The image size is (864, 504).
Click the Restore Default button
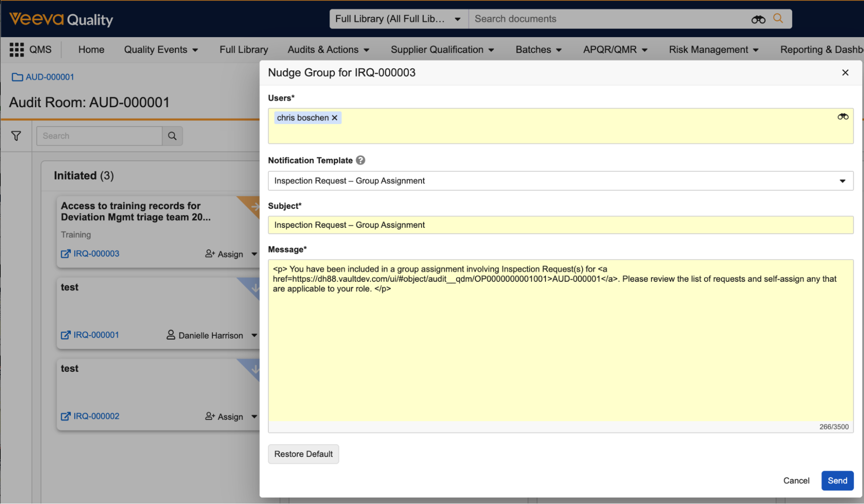pos(303,454)
